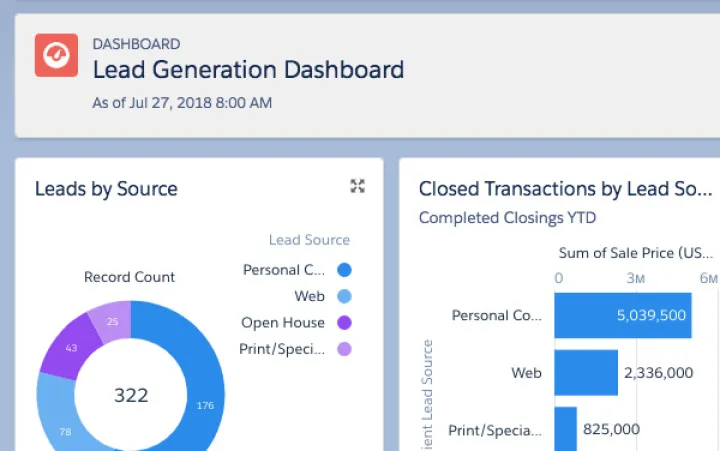Viewport: 720px width, 451px height.
Task: Click the Record Count label above donut
Action: (x=129, y=277)
